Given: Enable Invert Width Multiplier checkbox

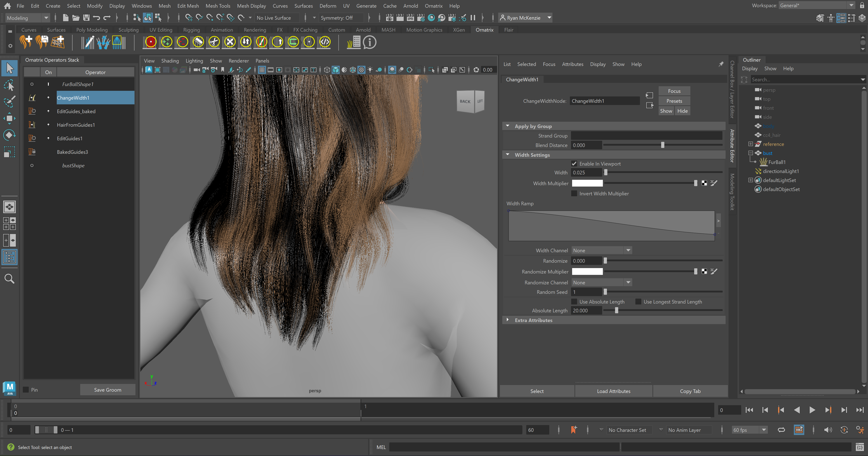Looking at the screenshot, I should point(574,194).
